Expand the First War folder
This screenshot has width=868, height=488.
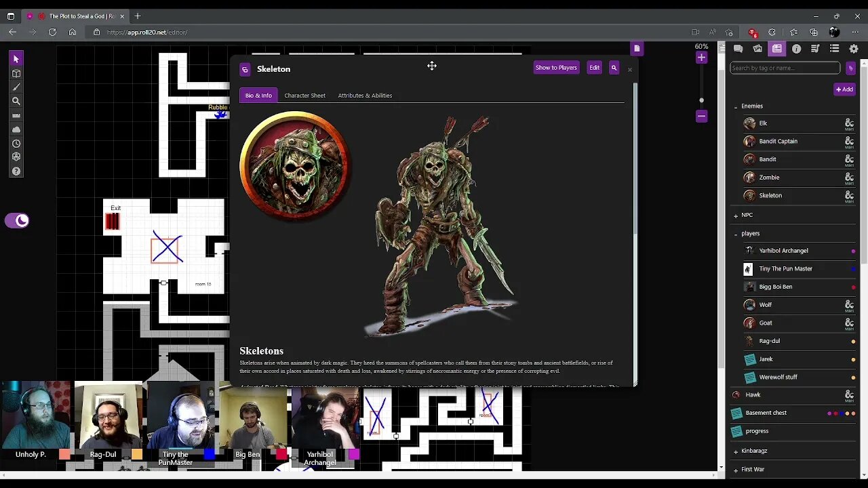736,470
